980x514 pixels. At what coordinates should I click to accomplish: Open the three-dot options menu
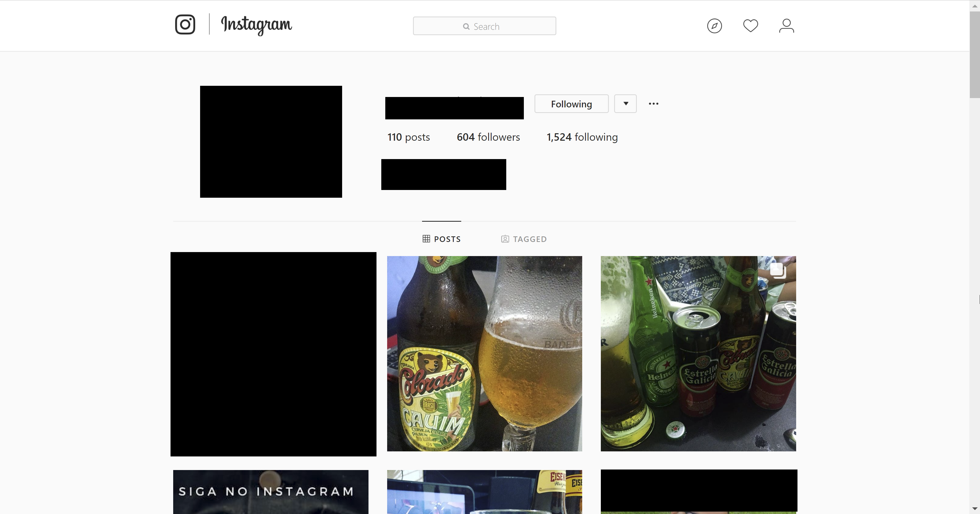654,104
